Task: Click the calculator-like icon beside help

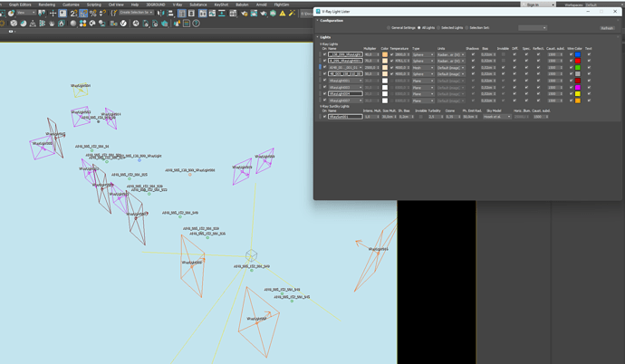Action: (187, 24)
